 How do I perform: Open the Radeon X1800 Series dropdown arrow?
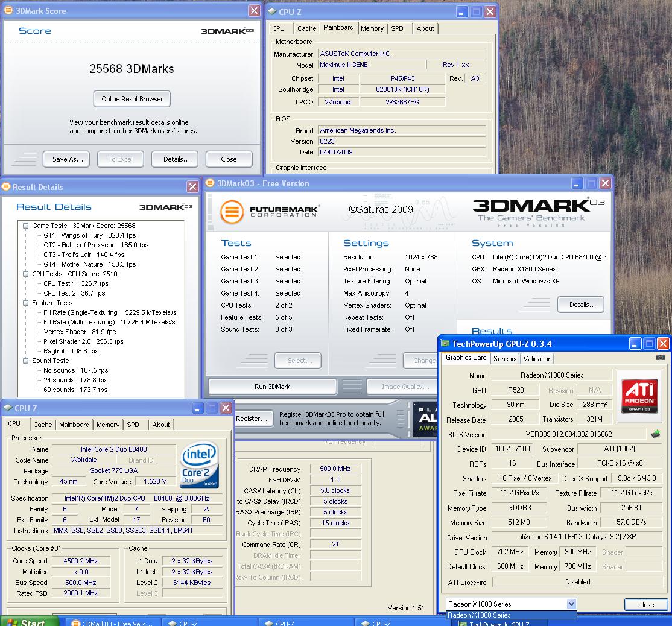[571, 604]
